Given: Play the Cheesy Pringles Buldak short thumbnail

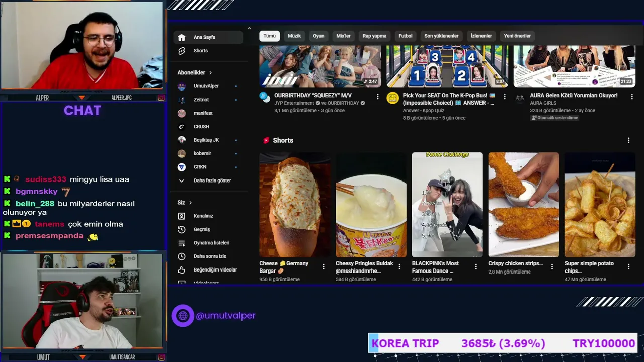Looking at the screenshot, I should click(x=371, y=205).
